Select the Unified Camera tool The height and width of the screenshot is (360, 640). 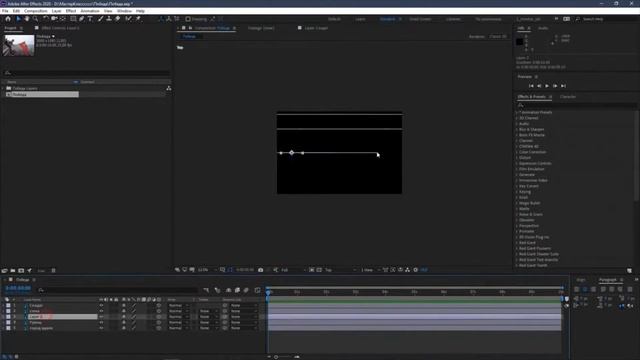click(x=54, y=19)
